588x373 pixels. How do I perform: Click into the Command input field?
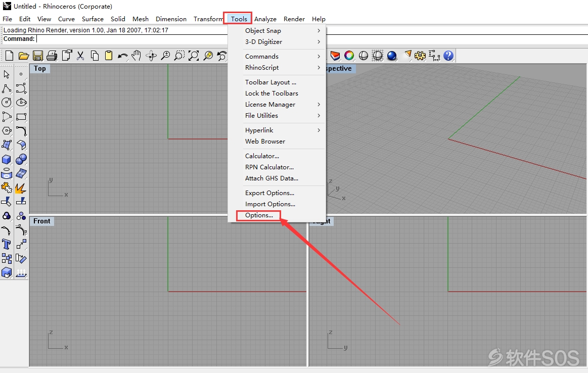(131, 39)
